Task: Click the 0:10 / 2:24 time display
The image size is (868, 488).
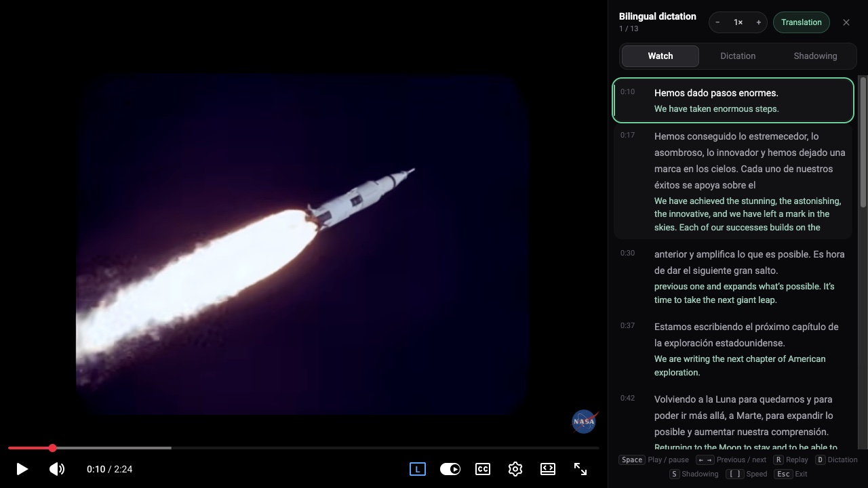Action: point(110,469)
